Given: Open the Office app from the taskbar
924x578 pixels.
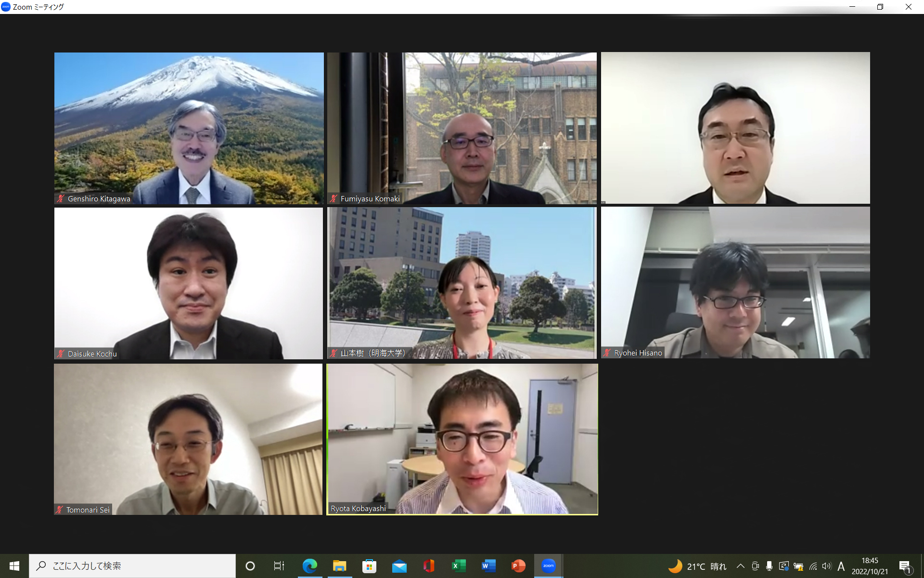Looking at the screenshot, I should pyautogui.click(x=429, y=566).
